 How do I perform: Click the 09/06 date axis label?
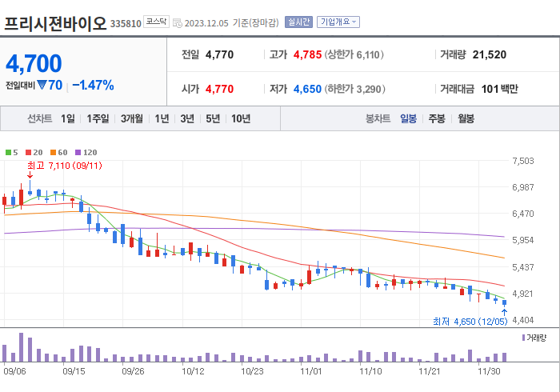[14, 371]
